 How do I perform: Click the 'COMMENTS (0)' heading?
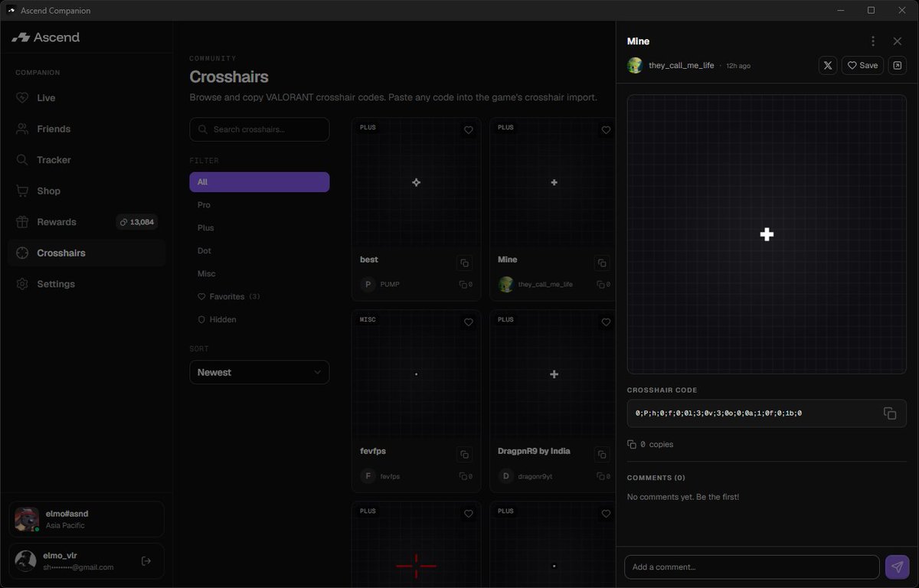coord(656,478)
